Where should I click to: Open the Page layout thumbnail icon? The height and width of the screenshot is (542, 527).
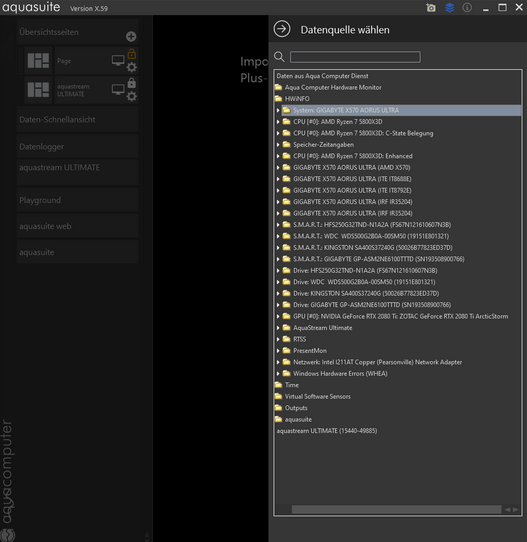[x=38, y=60]
